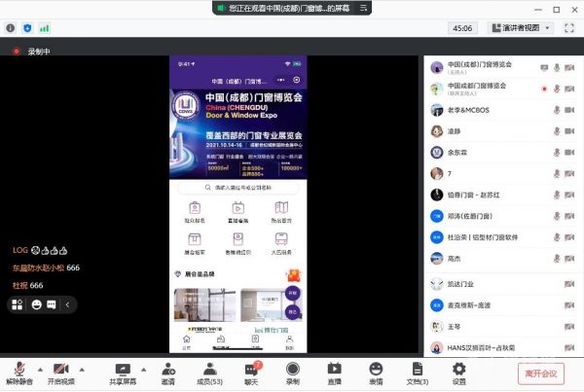The height and width of the screenshot is (392, 584).
Task: Turn on camera with 开启视频
Action: tap(60, 371)
